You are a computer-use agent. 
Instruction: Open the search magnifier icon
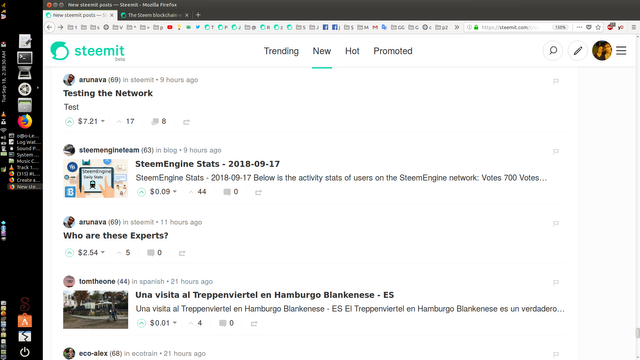coord(553,51)
